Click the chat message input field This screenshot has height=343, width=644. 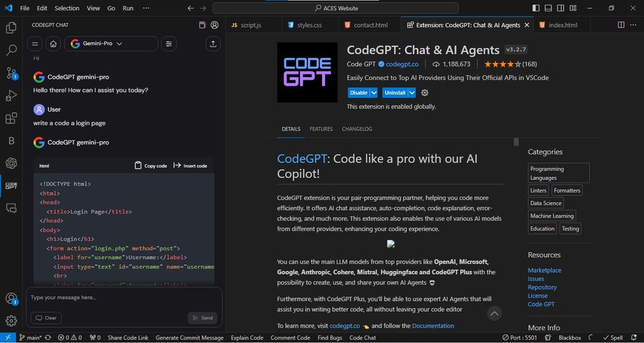124,298
